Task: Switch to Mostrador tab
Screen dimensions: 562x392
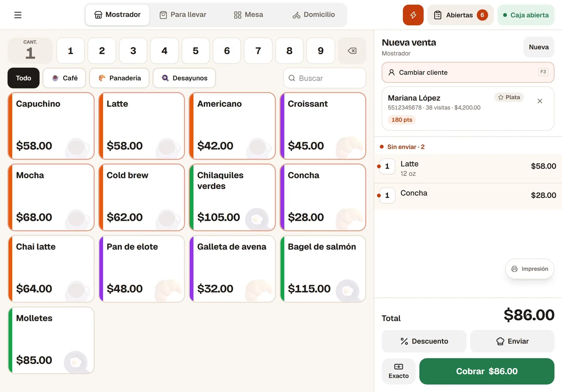Action: click(x=117, y=15)
